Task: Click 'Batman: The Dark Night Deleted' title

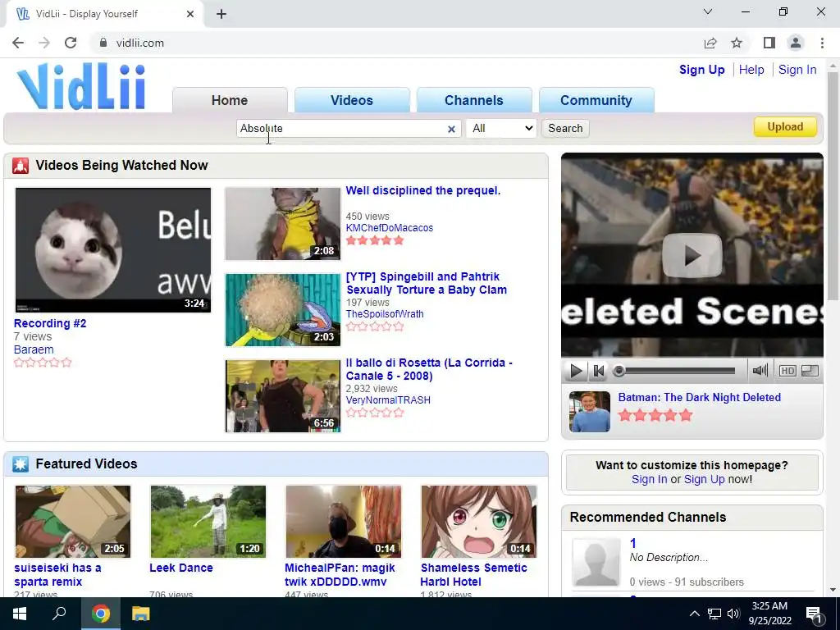Action: tap(699, 398)
